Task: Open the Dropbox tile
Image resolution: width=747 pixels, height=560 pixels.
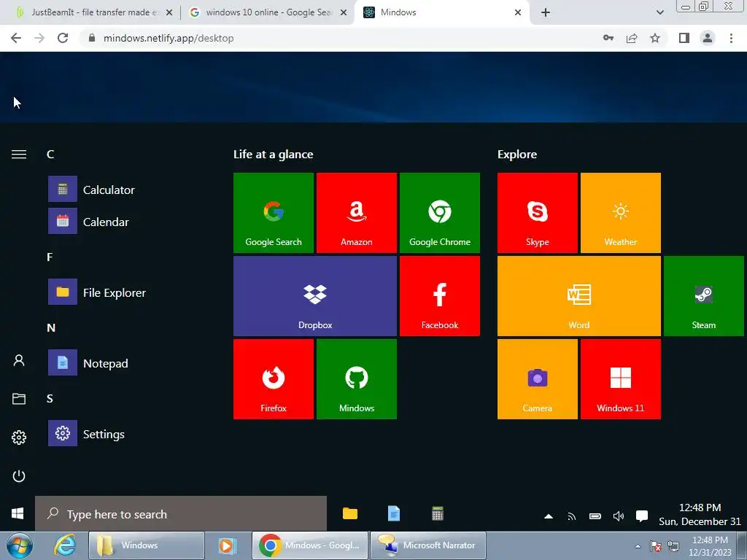Action: [315, 296]
